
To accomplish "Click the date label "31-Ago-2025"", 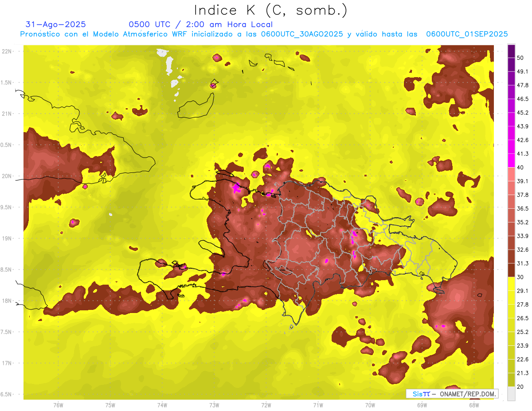I will pos(56,24).
